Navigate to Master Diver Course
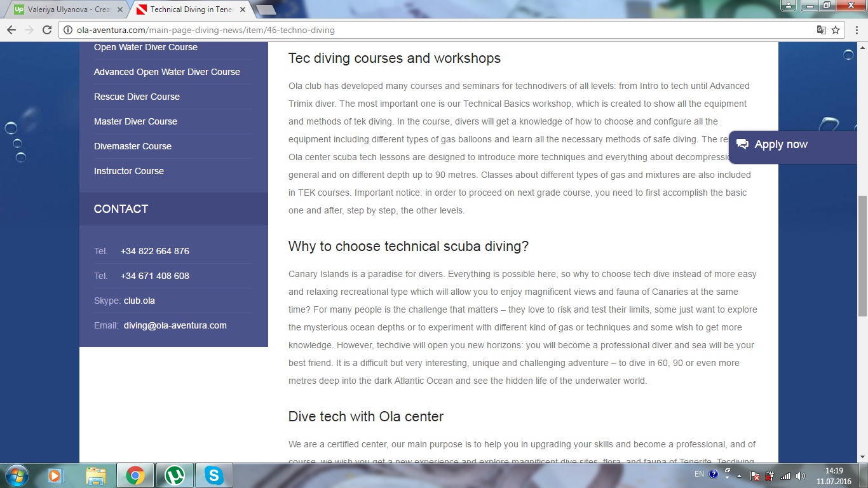The height and width of the screenshot is (488, 868). (135, 121)
